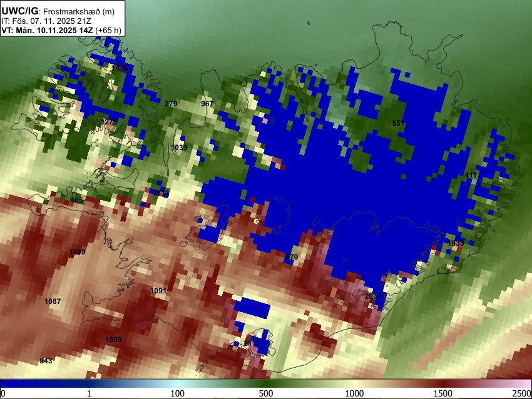The image size is (532, 399).
Task: Click the 'VT: Mán. 10.11.2025 14Z (+65 h)' line
Action: 61,30
